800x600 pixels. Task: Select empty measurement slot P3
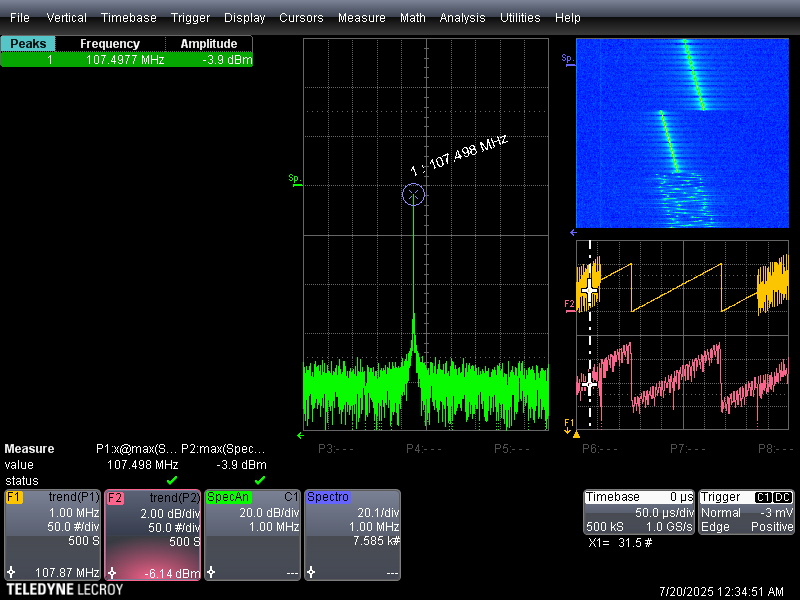(336, 449)
